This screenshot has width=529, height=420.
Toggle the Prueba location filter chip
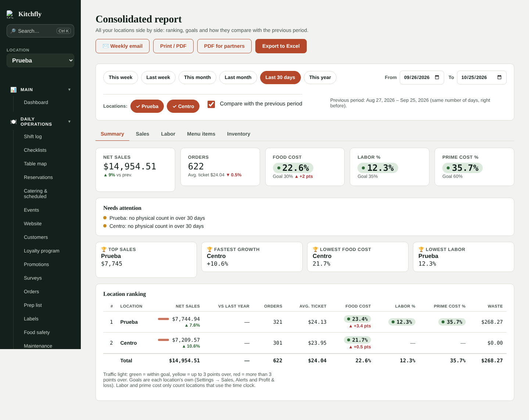pos(147,106)
